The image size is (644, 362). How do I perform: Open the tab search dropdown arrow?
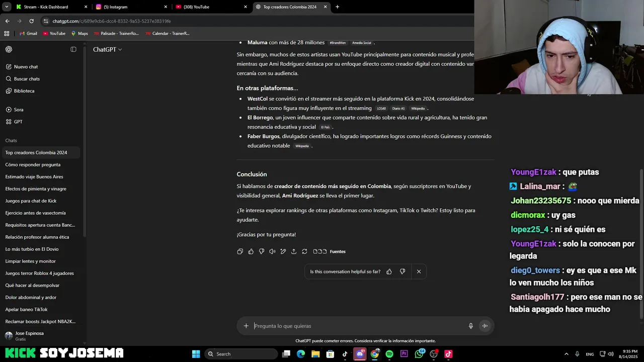(x=7, y=7)
